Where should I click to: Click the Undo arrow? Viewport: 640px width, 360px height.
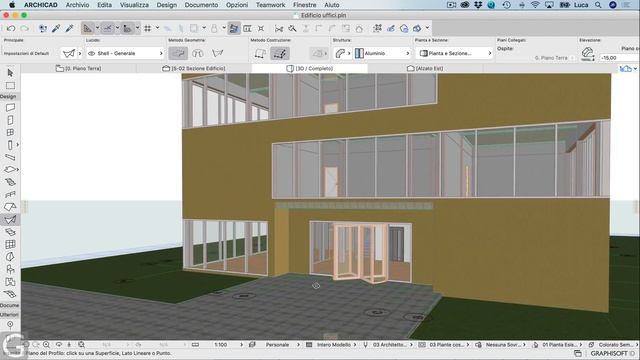pyautogui.click(x=11, y=28)
